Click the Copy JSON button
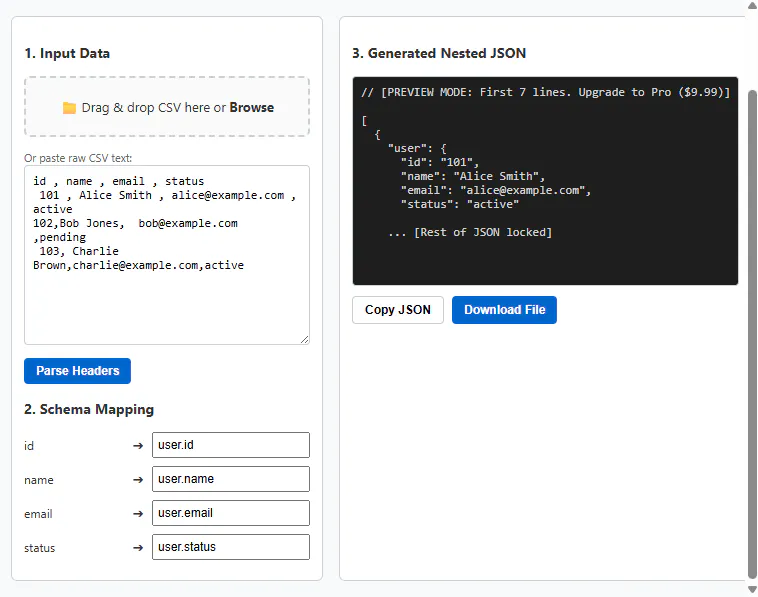Image resolution: width=758 pixels, height=597 pixels. (397, 310)
